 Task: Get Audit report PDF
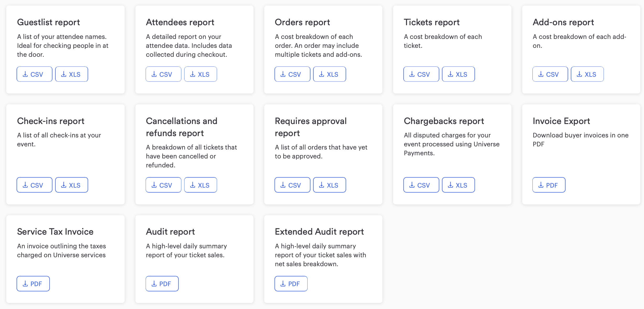(162, 284)
